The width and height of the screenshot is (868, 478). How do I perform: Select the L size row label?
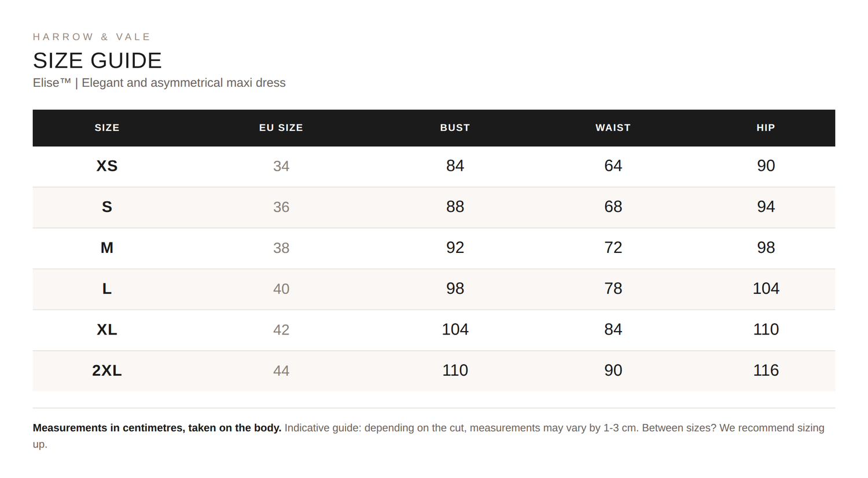coord(107,289)
